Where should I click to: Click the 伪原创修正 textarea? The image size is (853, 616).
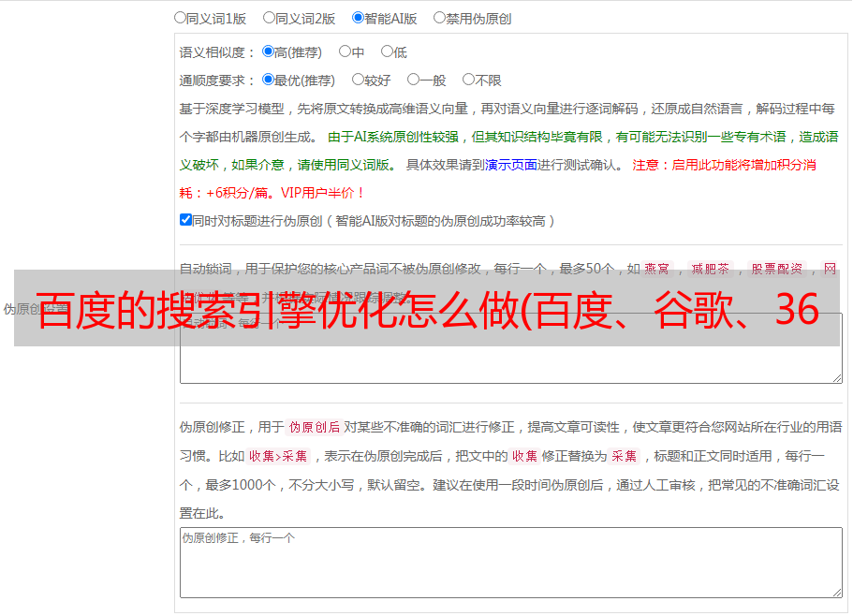[x=511, y=563]
